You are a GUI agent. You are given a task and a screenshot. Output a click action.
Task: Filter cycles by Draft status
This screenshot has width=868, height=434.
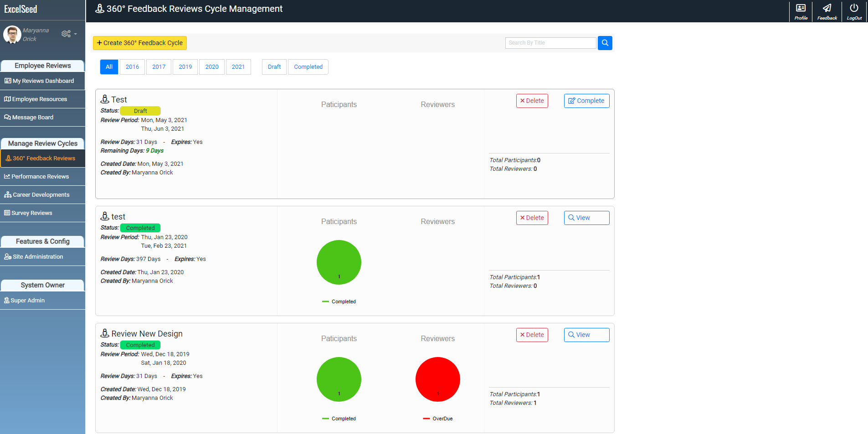coord(274,66)
